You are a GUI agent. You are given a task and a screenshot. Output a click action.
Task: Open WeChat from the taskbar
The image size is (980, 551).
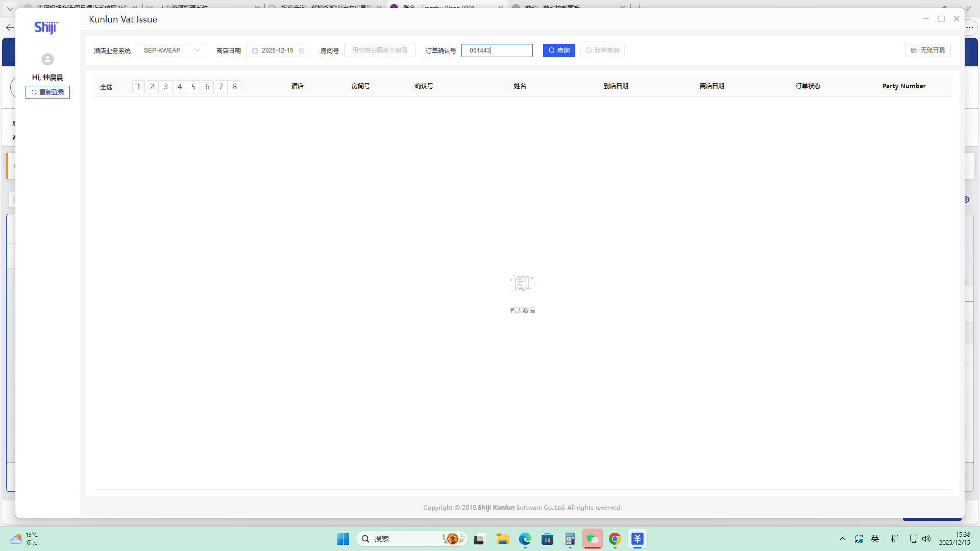click(x=592, y=539)
